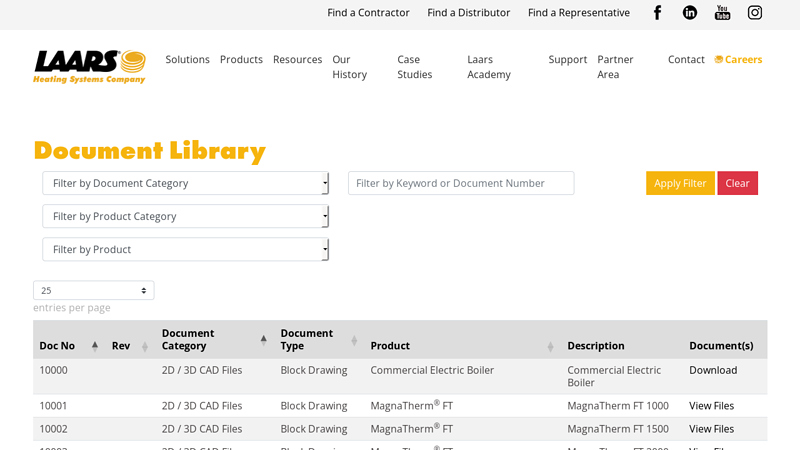Focus the keyword or document number field

pos(461,183)
